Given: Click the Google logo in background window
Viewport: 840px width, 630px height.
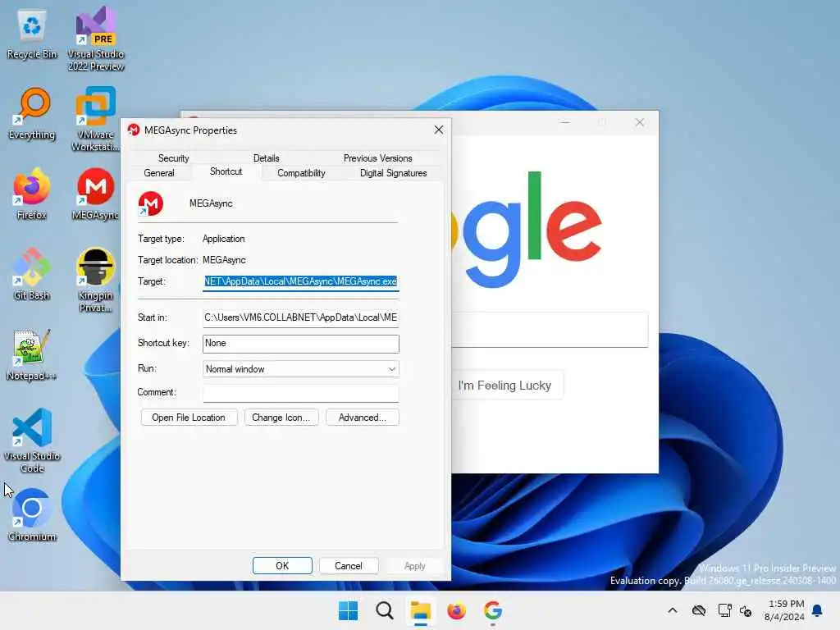Looking at the screenshot, I should pyautogui.click(x=526, y=231).
